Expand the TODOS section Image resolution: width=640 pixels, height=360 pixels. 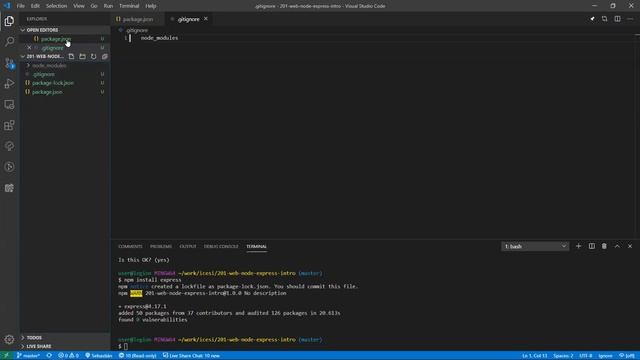click(x=64, y=338)
